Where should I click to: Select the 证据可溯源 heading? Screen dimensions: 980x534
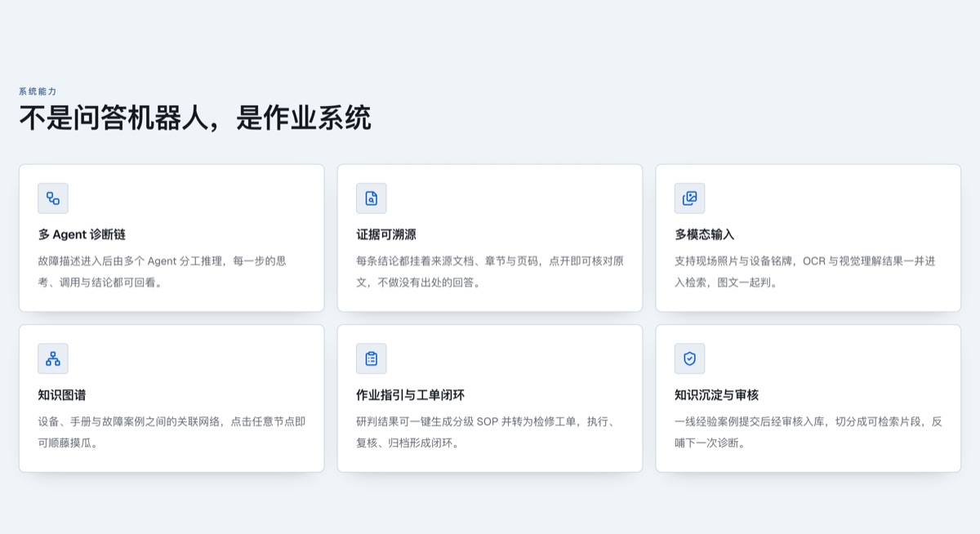pos(386,234)
